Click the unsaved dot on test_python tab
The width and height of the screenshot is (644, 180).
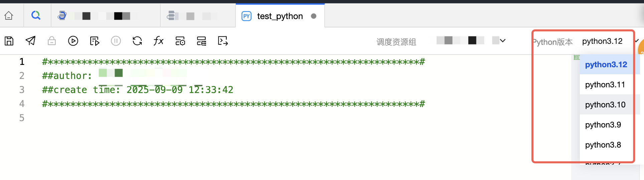pyautogui.click(x=314, y=16)
